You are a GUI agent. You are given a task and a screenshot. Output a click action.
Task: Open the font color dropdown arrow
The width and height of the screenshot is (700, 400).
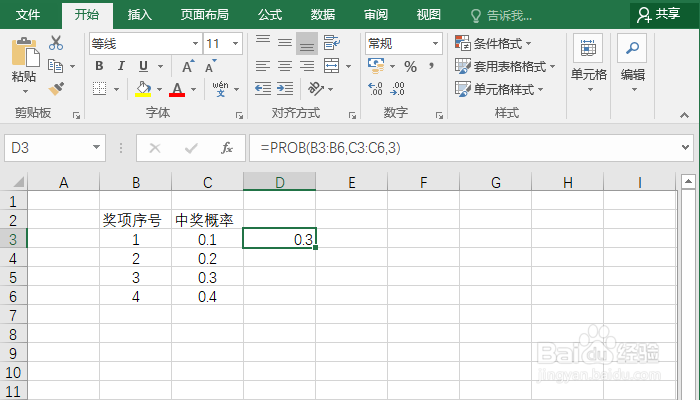click(x=193, y=89)
